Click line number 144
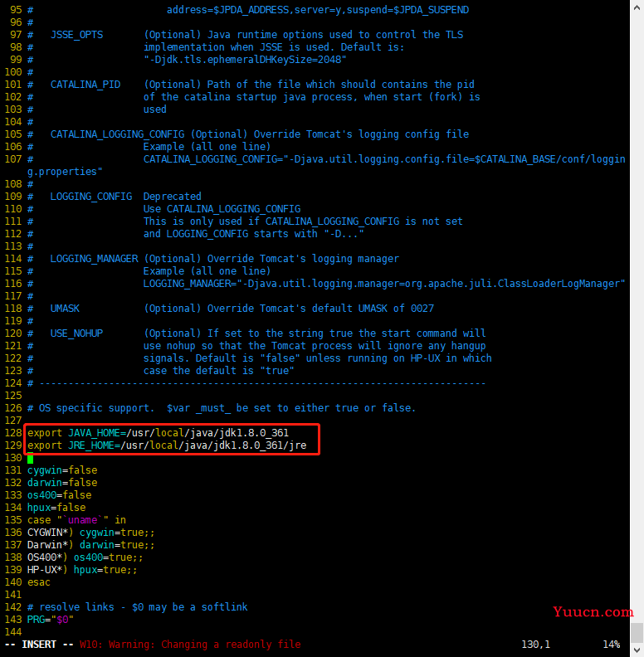 click(x=13, y=632)
